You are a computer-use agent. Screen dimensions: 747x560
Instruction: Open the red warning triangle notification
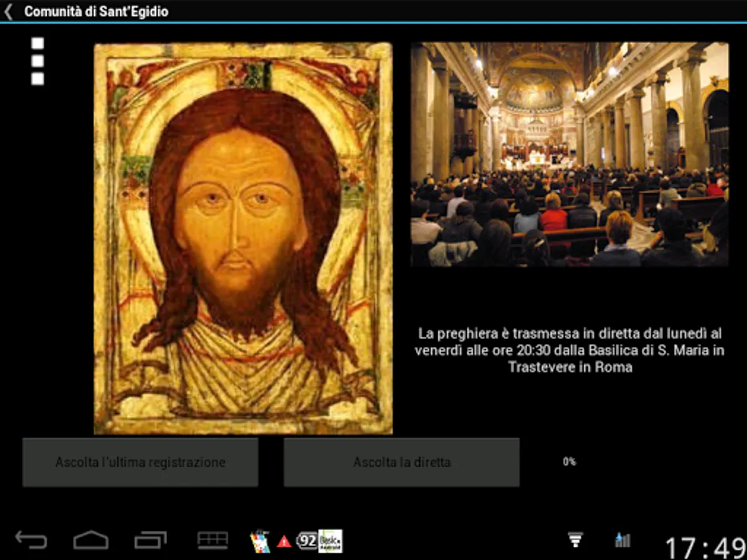tap(284, 541)
